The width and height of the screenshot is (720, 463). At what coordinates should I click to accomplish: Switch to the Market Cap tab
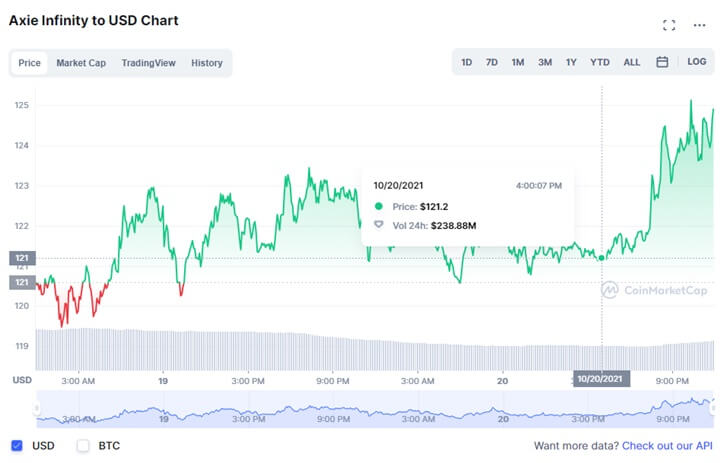click(81, 63)
